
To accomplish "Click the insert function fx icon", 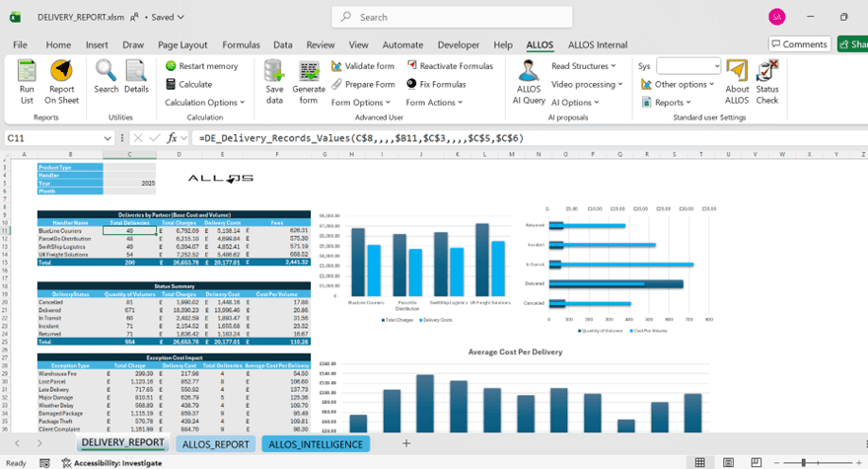I will pyautogui.click(x=173, y=138).
